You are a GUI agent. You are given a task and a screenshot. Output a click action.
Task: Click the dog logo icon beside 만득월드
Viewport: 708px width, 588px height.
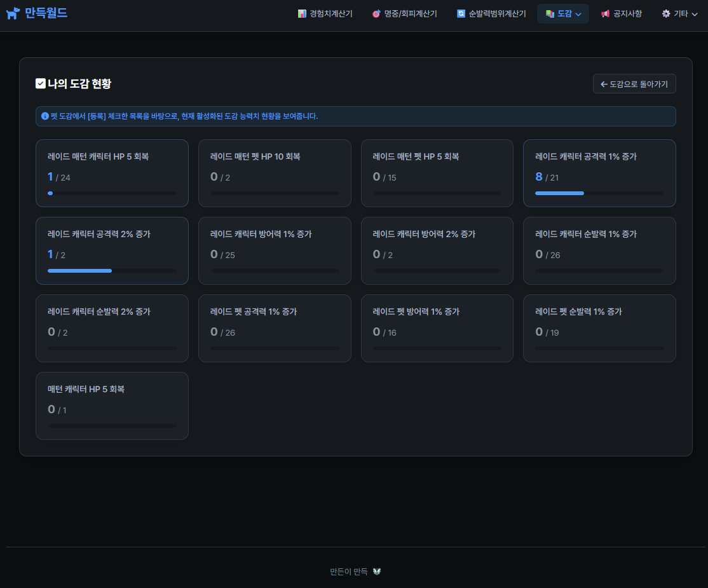[x=13, y=13]
